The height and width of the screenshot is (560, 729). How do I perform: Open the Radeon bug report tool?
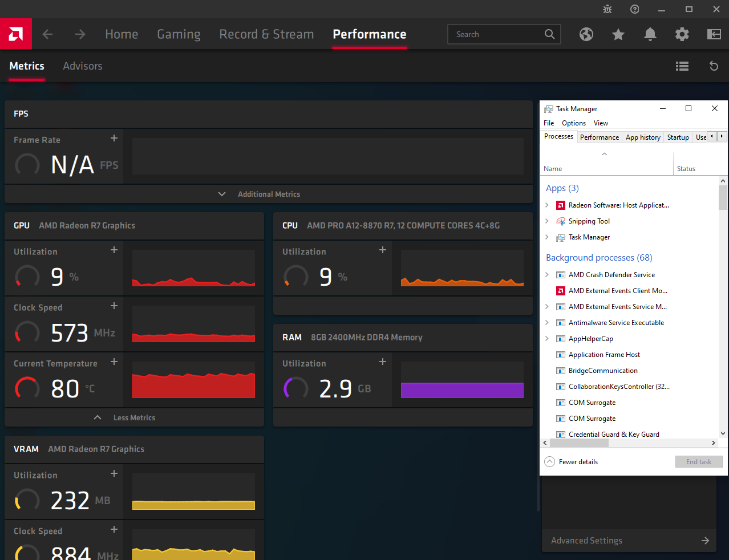pos(607,9)
